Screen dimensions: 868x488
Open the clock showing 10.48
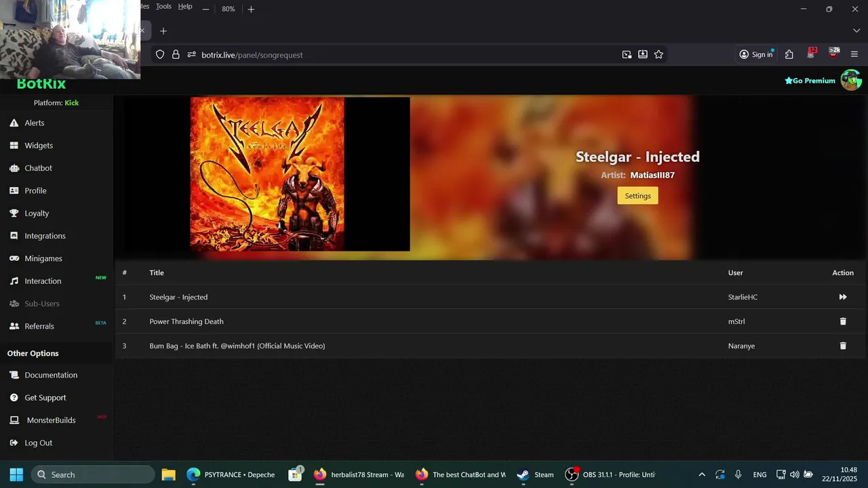point(841,474)
